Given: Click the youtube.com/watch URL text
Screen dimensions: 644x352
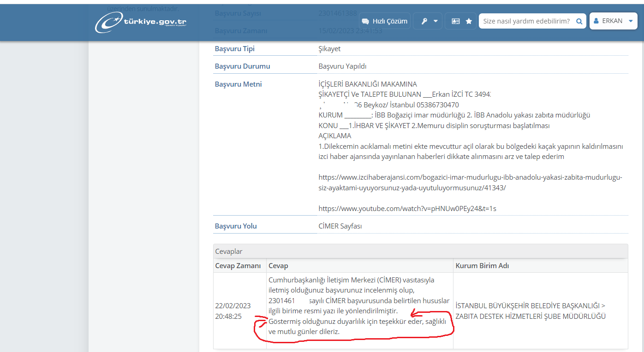Looking at the screenshot, I should (407, 209).
